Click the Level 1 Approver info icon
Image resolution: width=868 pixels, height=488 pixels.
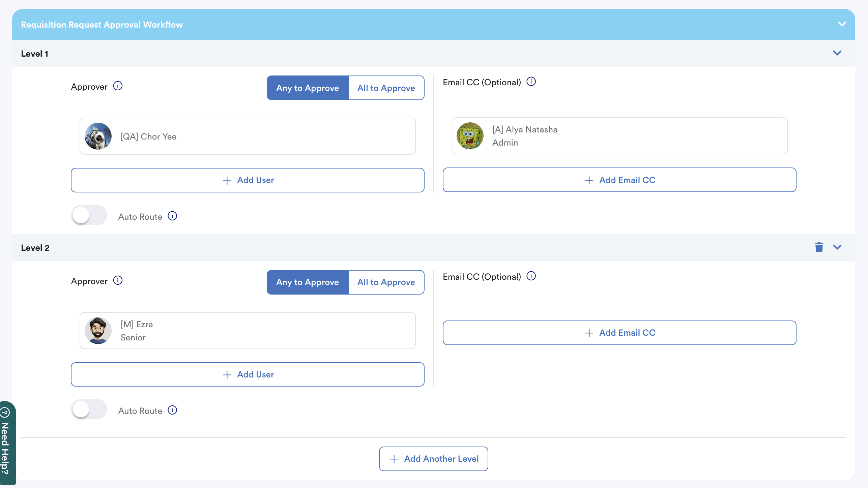coord(118,86)
